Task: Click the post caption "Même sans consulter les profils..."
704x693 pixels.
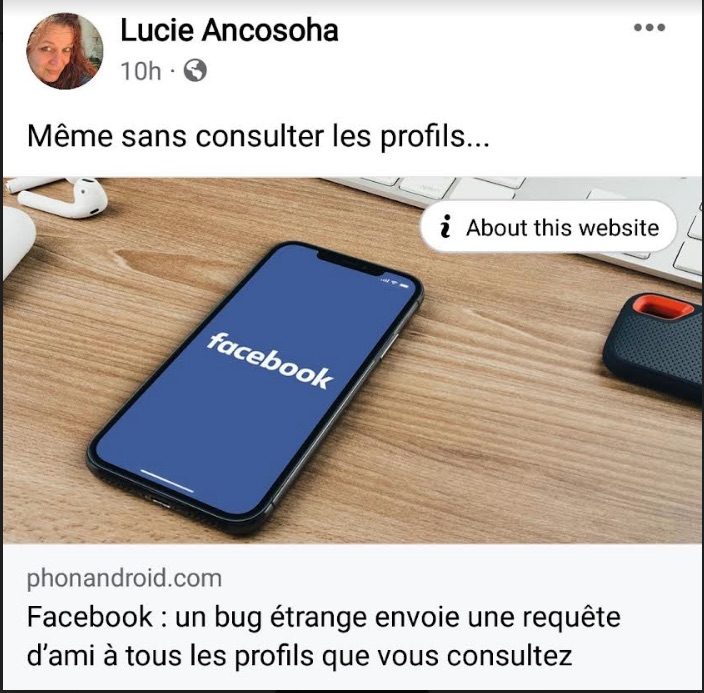Action: (x=258, y=136)
